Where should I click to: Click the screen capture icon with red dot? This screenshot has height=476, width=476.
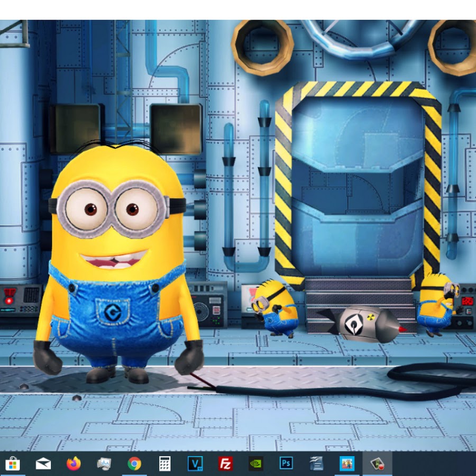pos(377,464)
